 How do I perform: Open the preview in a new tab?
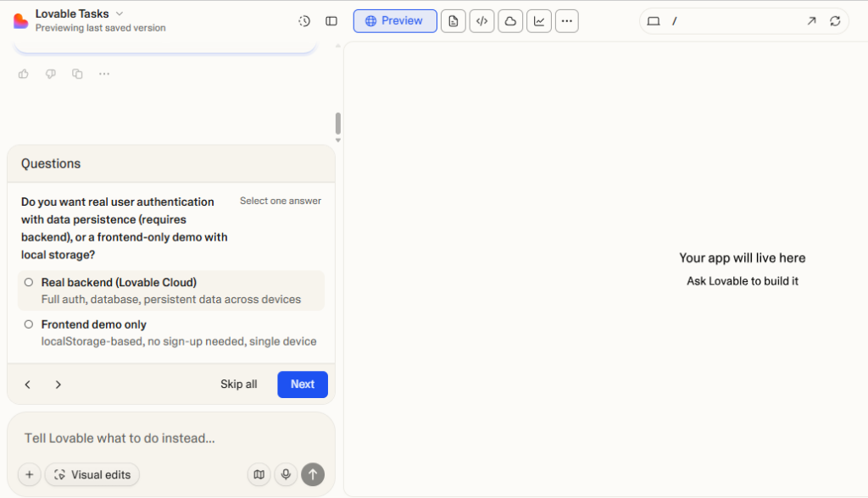pos(812,20)
